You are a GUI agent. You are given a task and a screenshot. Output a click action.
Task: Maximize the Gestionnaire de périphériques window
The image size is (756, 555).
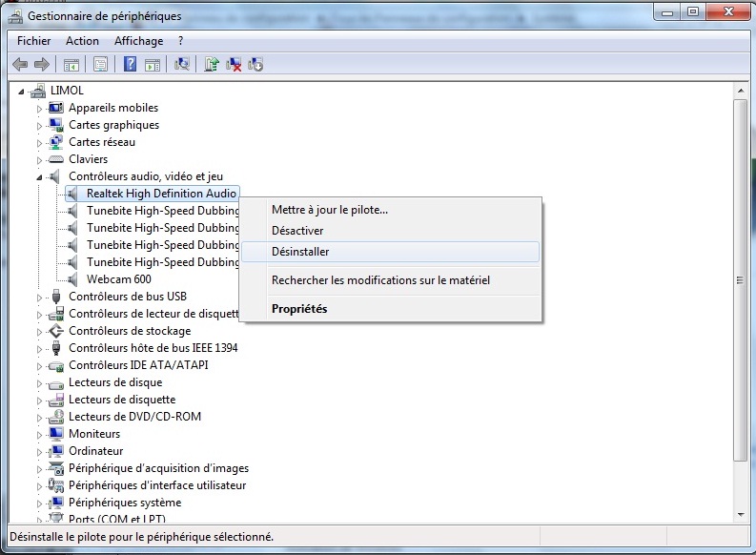pos(693,12)
